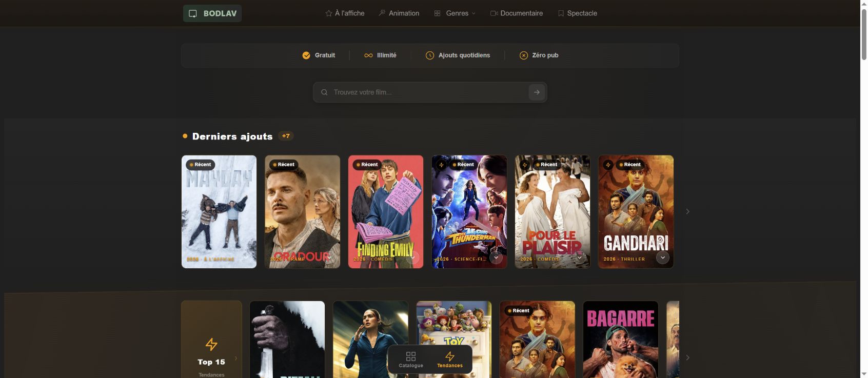Click the Récent badge on Oradour
868x378 pixels.
[x=284, y=165]
